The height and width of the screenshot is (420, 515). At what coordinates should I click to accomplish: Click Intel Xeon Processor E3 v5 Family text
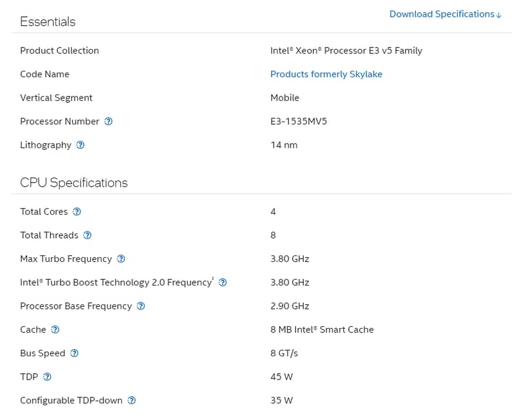[346, 50]
